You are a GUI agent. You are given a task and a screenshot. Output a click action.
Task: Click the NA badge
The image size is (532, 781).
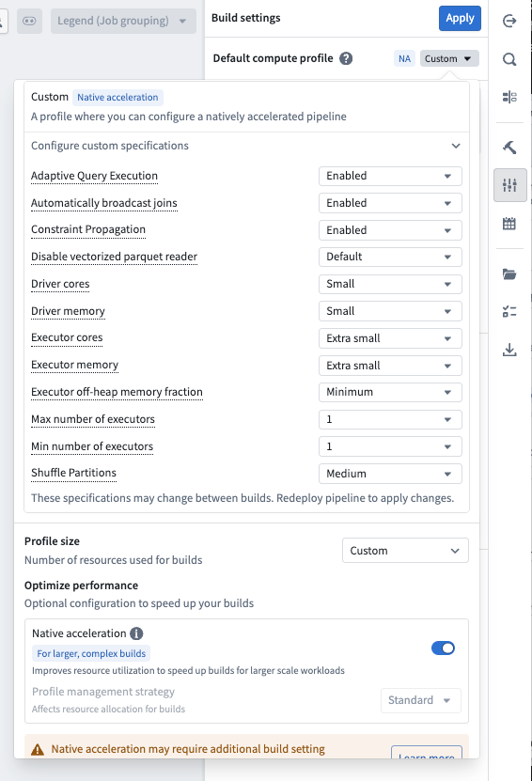click(404, 58)
